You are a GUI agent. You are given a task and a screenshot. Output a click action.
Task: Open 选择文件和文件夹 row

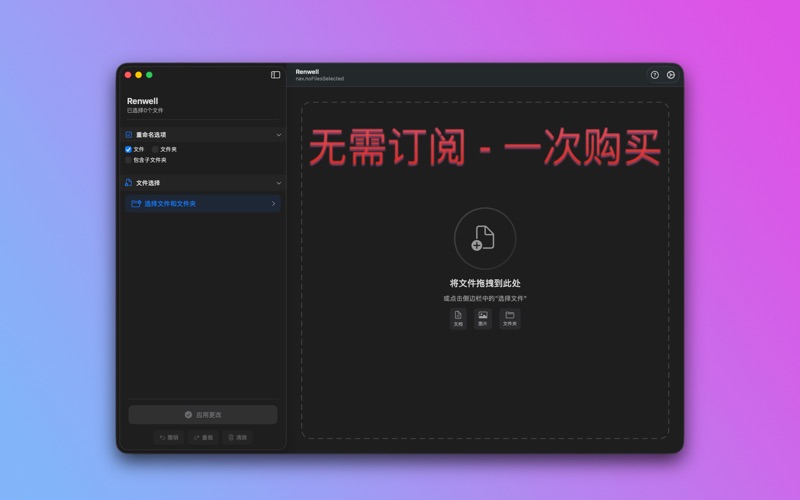[x=203, y=204]
